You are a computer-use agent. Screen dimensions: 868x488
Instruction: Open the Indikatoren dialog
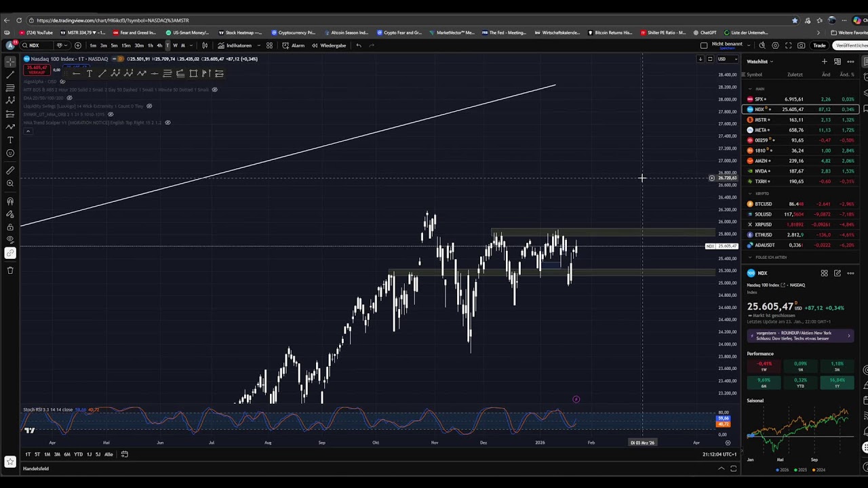(235, 45)
